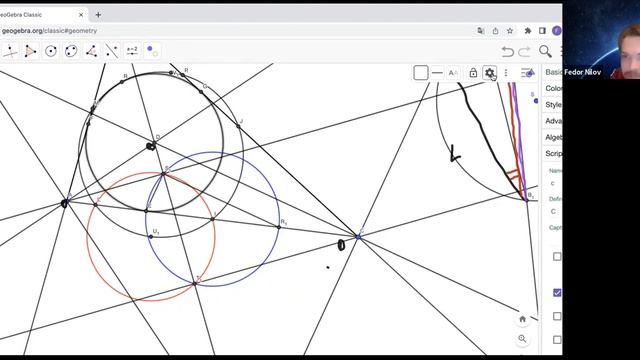The height and width of the screenshot is (360, 640).
Task: Uncheck the checked purple checkbox
Action: [x=557, y=293]
